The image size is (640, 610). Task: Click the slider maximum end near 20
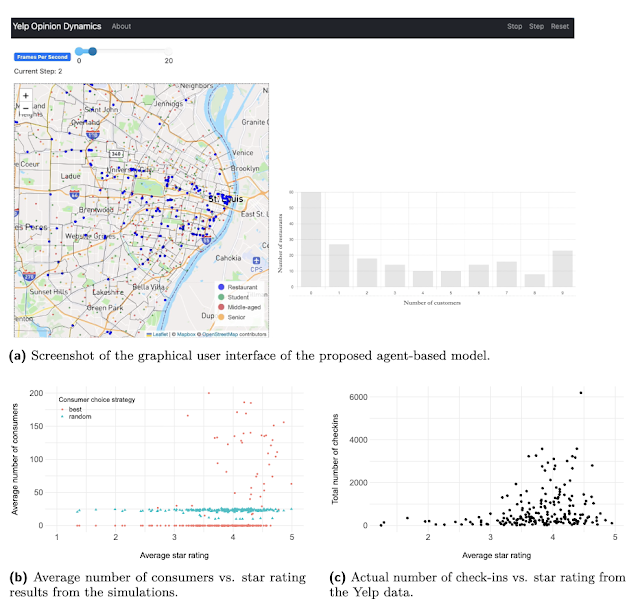168,51
